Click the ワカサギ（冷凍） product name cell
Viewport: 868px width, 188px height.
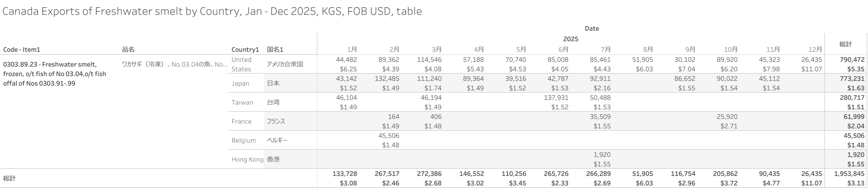[x=175, y=64]
